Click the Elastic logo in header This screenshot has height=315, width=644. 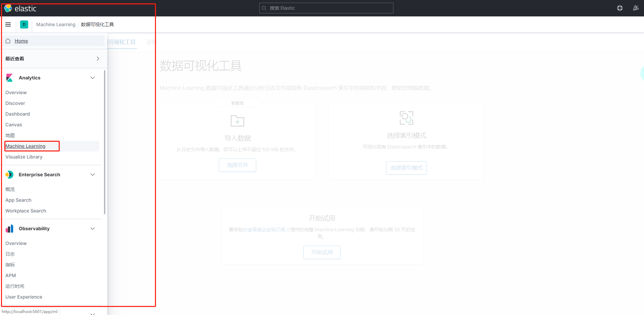click(20, 8)
